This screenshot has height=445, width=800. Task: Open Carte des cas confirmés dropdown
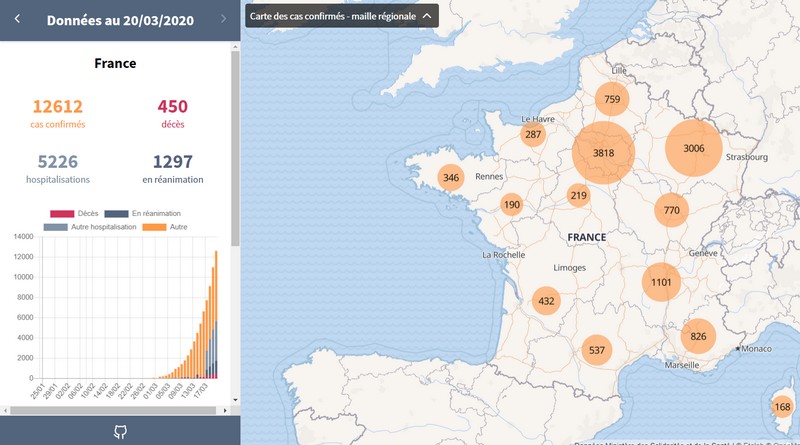[342, 16]
